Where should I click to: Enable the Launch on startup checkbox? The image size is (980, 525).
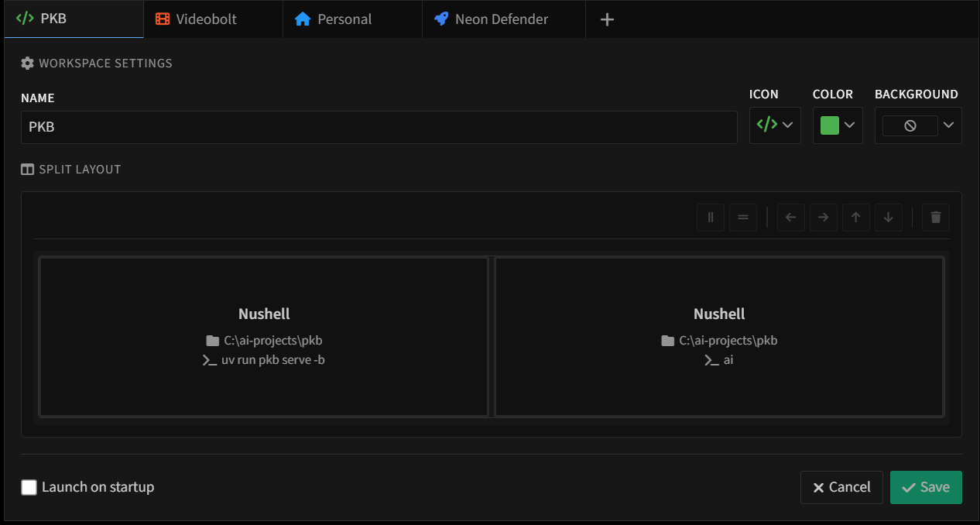click(x=29, y=487)
